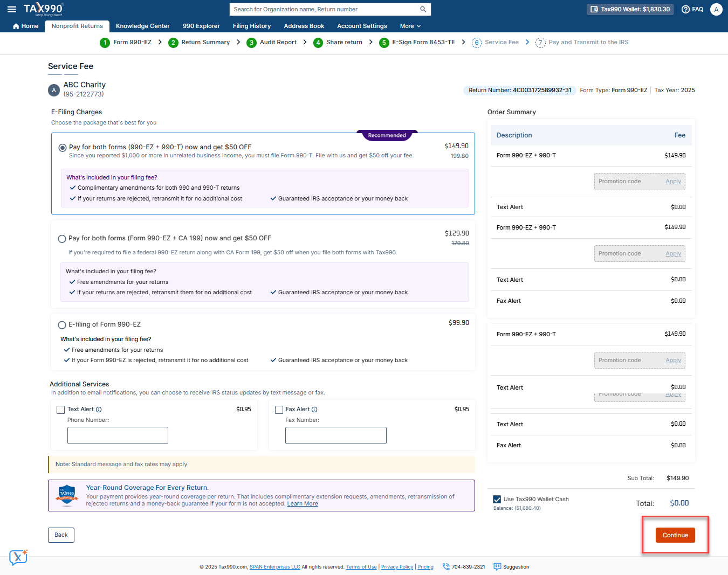Go to step 1 Form 990-EZ
The width and height of the screenshot is (728, 575).
point(126,43)
